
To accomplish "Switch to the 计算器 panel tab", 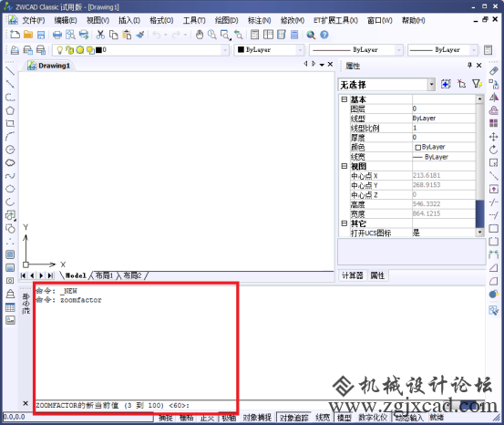I will (x=353, y=275).
